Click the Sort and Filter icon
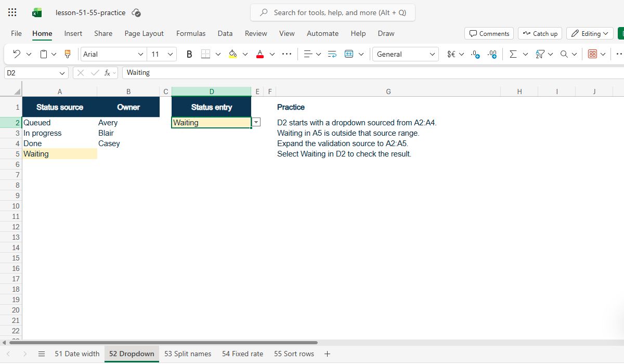Viewport: 624px width, 364px height. point(540,54)
